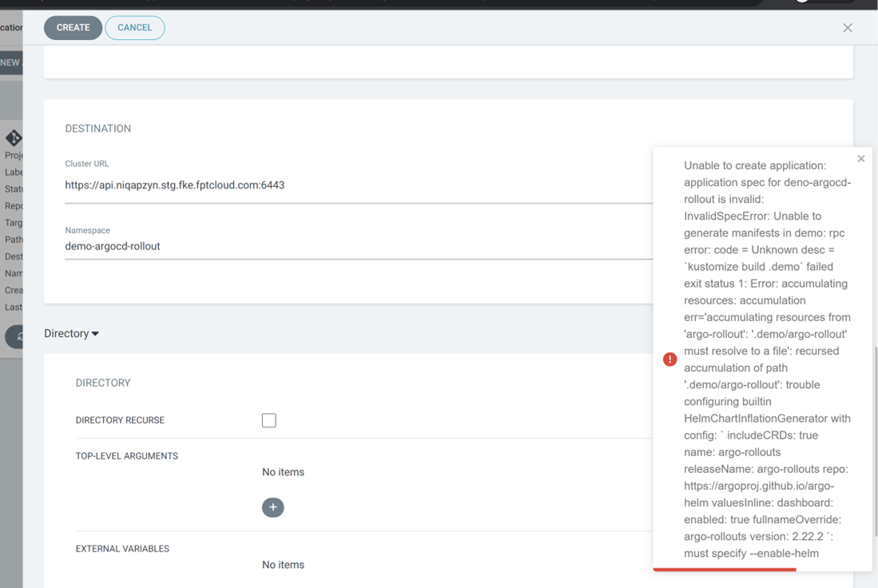Click the refresh icon button at left edge
Screen dimensions: 878x588
coord(16,336)
